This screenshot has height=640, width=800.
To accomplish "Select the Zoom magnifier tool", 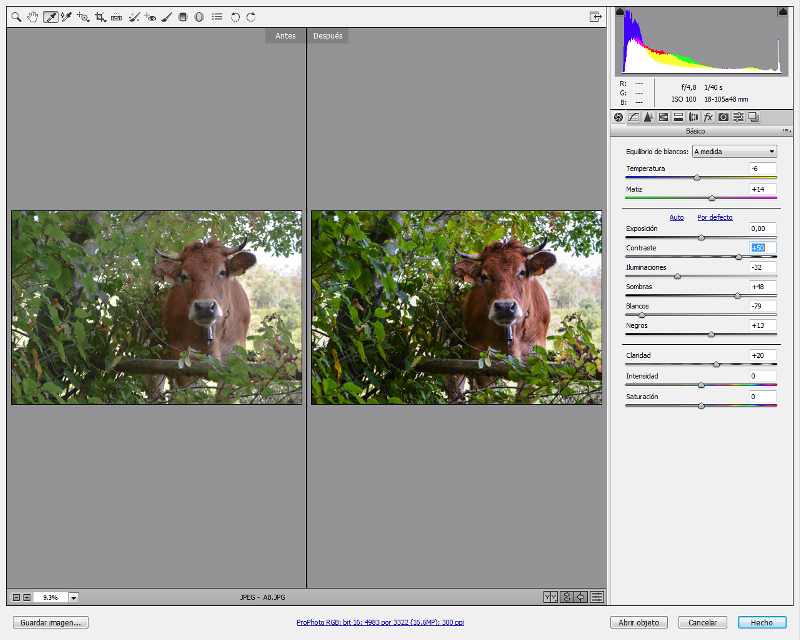I will [x=16, y=17].
